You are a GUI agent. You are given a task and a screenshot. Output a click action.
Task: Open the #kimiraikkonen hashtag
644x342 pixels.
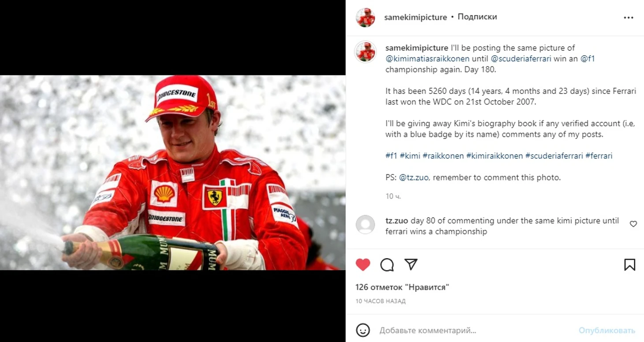click(x=494, y=156)
